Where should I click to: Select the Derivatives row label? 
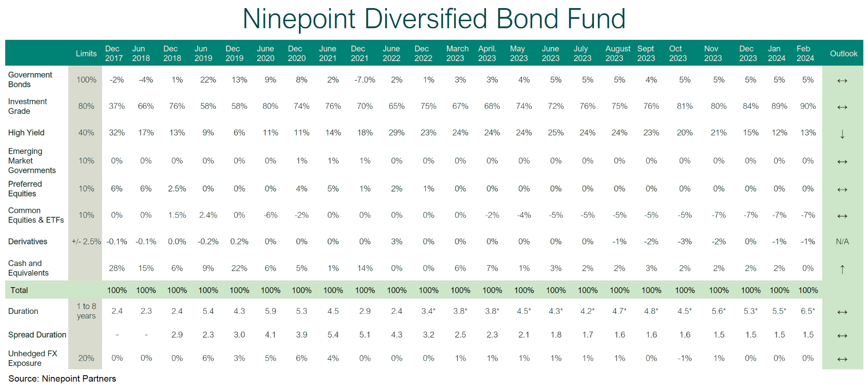pyautogui.click(x=28, y=241)
